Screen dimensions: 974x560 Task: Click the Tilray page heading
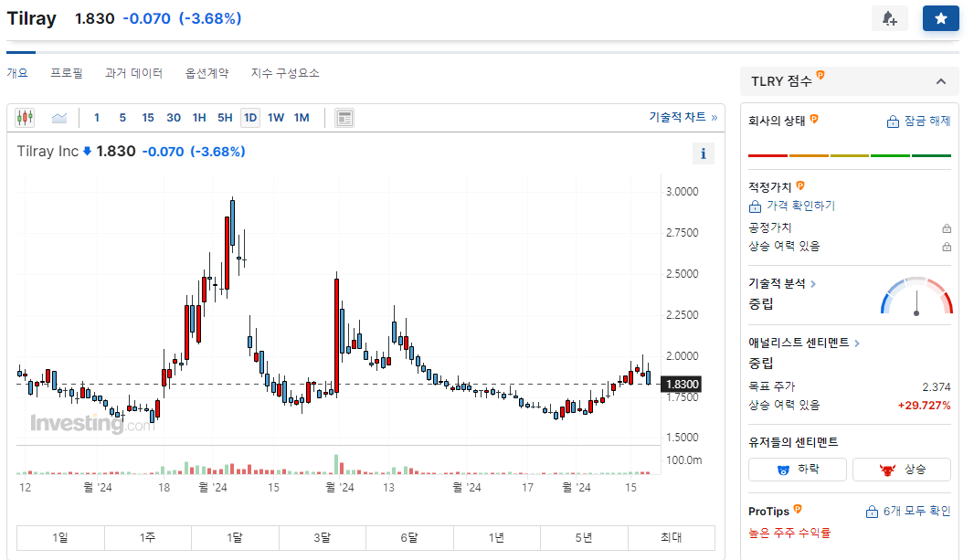click(x=32, y=18)
